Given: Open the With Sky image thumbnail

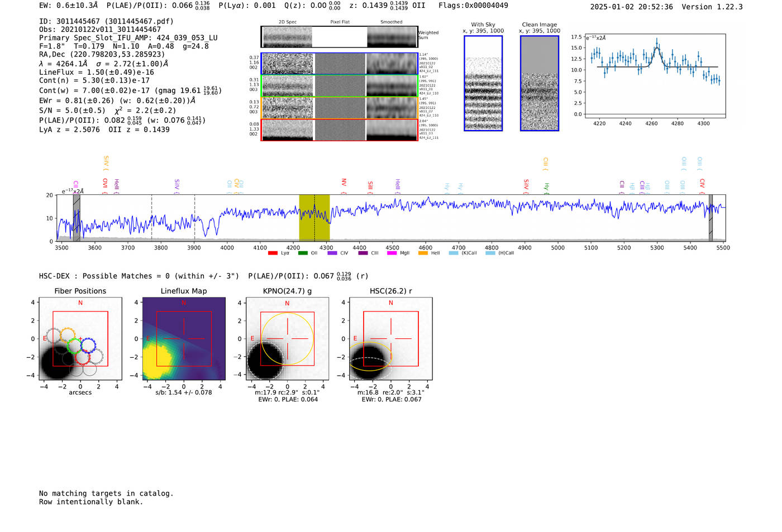Looking at the screenshot, I should click(483, 84).
